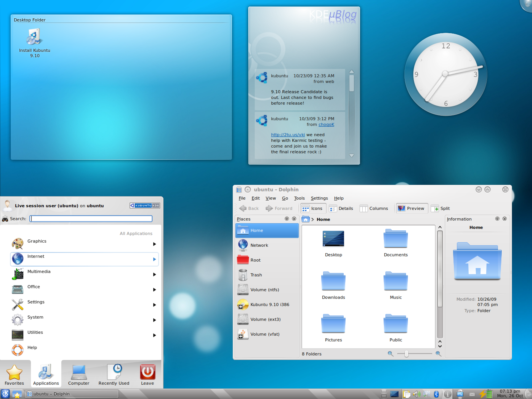Open the File menu in Dolphin
The image size is (532, 399).
point(242,198)
